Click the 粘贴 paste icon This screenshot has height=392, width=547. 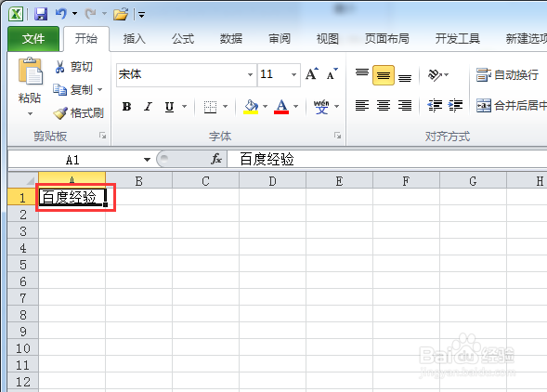tap(31, 72)
